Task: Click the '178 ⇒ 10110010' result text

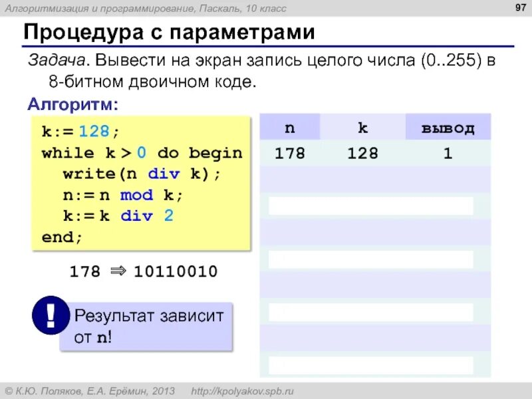Action: pos(143,271)
